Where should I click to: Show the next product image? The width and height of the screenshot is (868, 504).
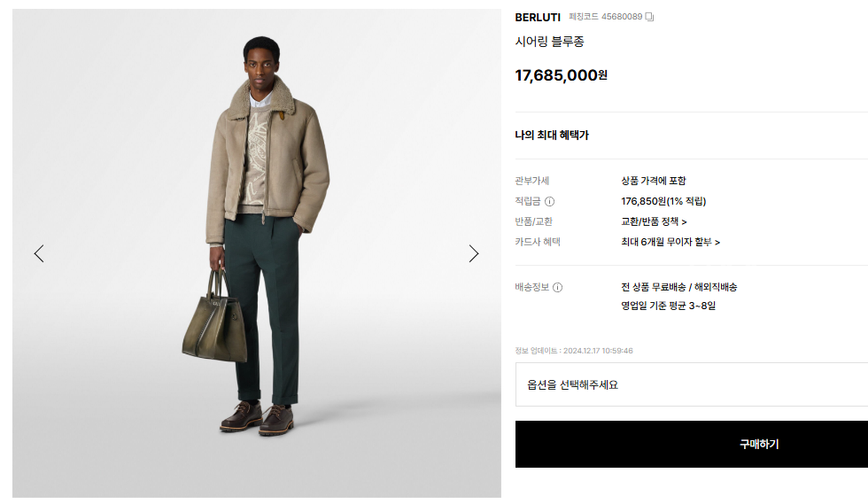click(473, 253)
